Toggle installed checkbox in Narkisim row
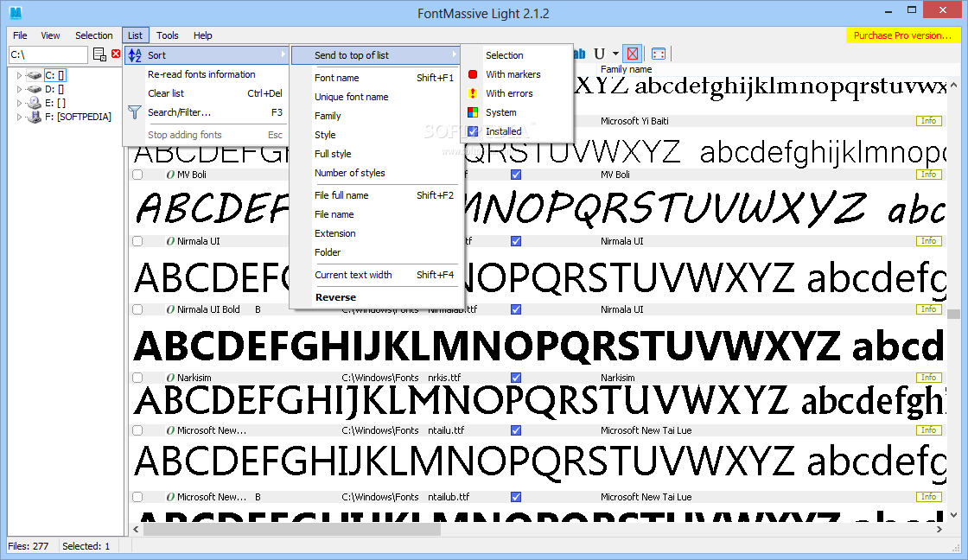Viewport: 968px width, 560px height. (x=516, y=378)
